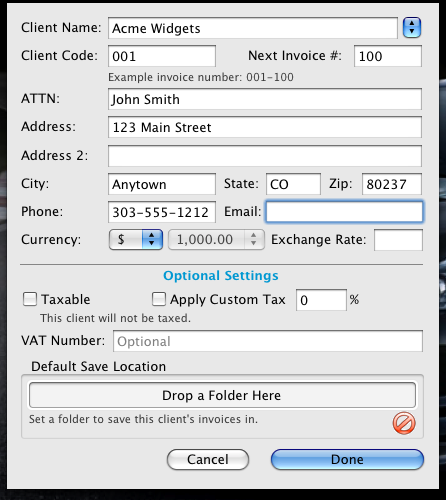The height and width of the screenshot is (500, 446).
Task: Select the Next Invoice number field
Action: click(388, 56)
